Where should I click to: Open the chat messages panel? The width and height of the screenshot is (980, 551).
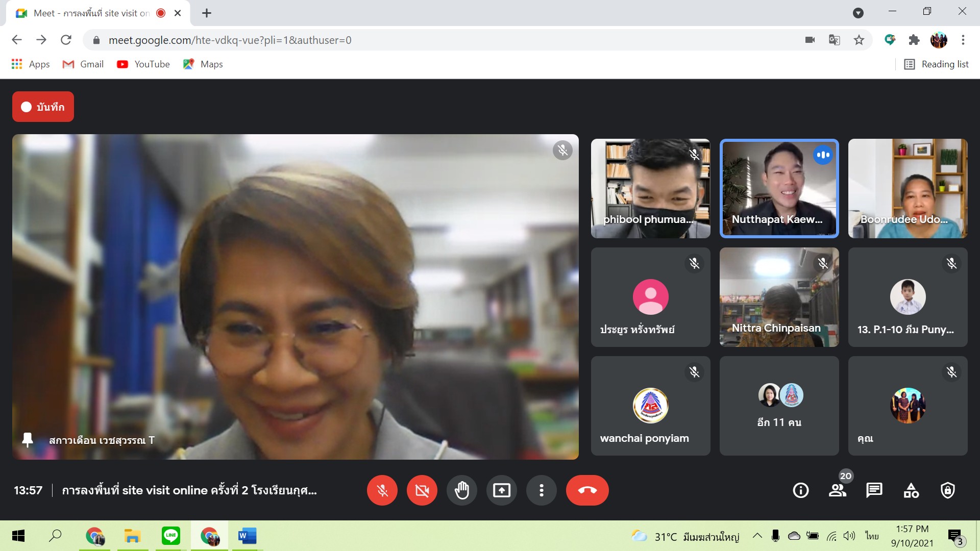[x=874, y=490]
